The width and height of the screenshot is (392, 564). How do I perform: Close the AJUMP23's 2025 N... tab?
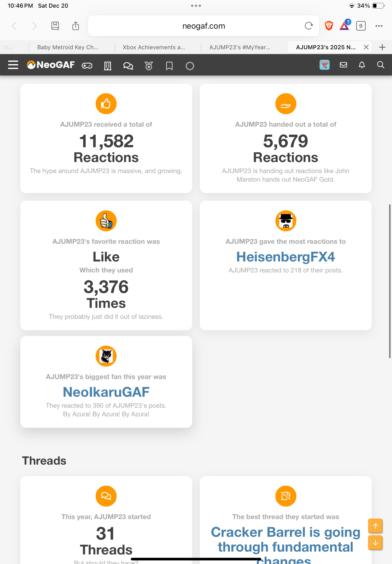click(x=366, y=47)
